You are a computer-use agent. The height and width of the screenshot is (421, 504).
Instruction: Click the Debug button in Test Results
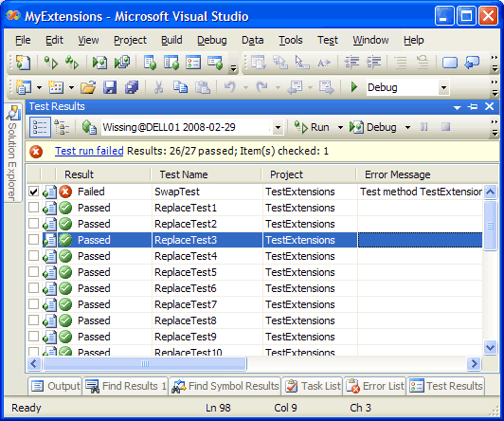click(x=373, y=127)
